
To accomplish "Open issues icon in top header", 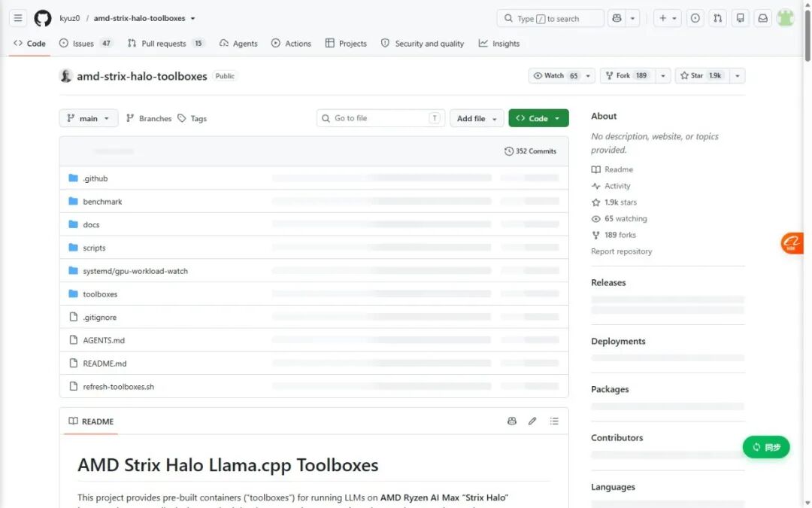I will click(x=695, y=18).
